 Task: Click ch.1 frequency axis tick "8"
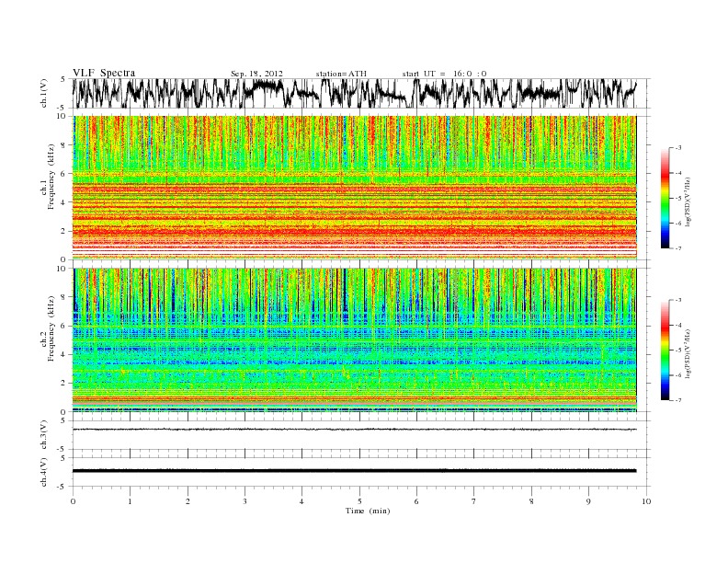63,145
